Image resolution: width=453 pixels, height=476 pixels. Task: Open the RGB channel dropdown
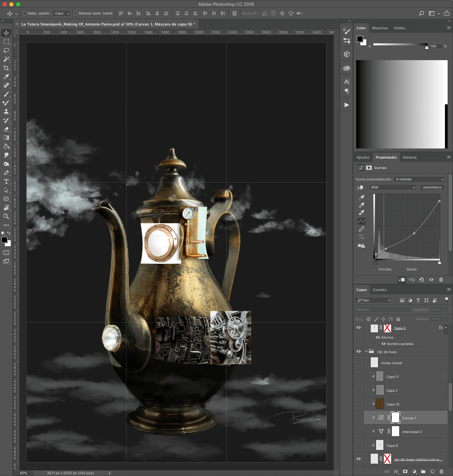tap(392, 187)
